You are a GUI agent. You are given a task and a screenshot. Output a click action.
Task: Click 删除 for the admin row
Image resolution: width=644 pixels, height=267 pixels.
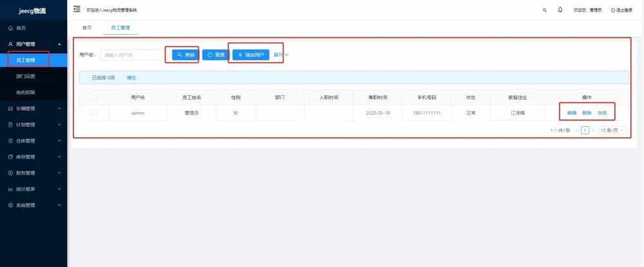(x=587, y=113)
